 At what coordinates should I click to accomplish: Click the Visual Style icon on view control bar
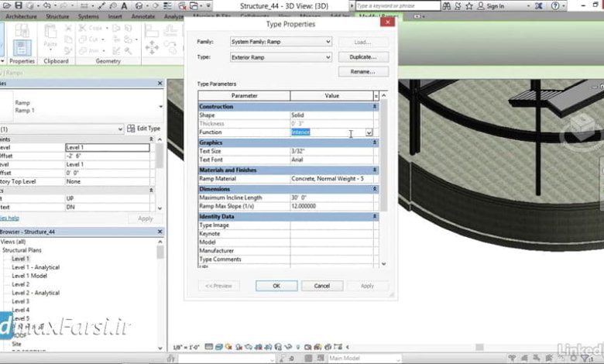(219, 347)
